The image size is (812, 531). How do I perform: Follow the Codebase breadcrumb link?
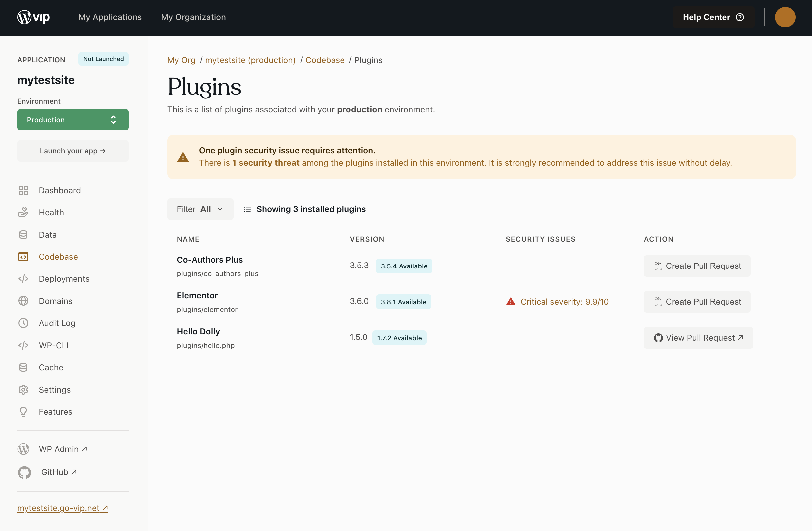tap(325, 60)
